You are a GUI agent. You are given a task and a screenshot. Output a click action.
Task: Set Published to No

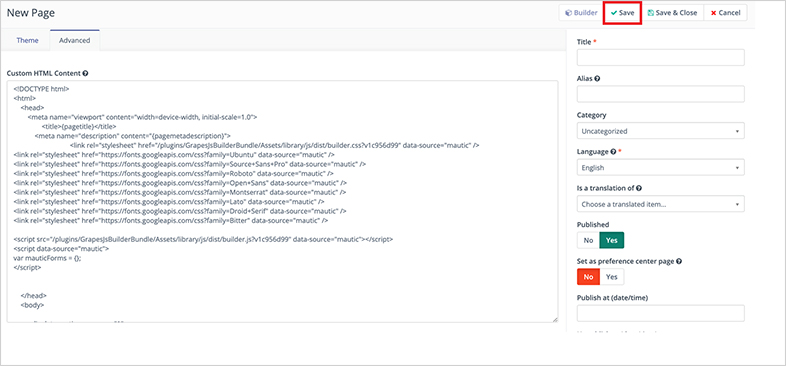click(588, 240)
